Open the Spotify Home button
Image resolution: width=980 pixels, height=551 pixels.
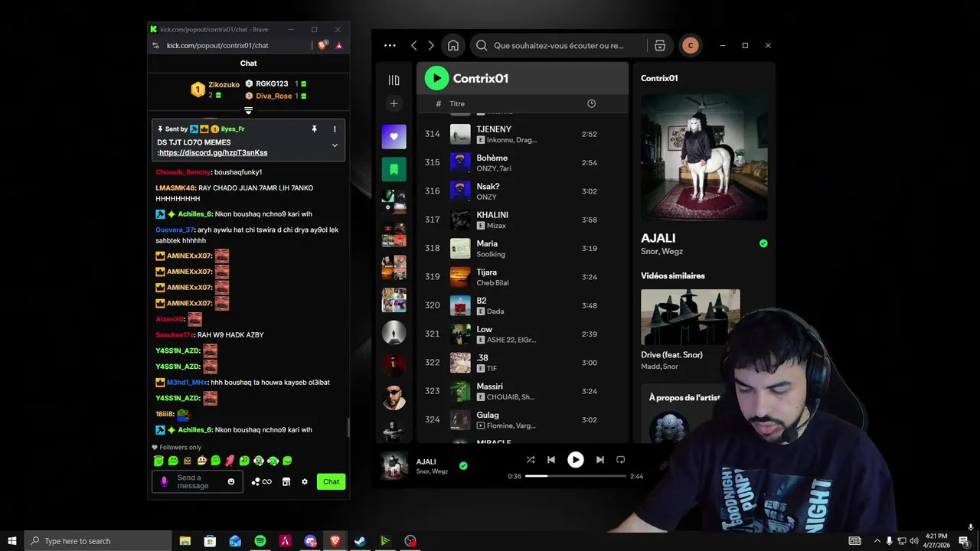pyautogui.click(x=453, y=45)
